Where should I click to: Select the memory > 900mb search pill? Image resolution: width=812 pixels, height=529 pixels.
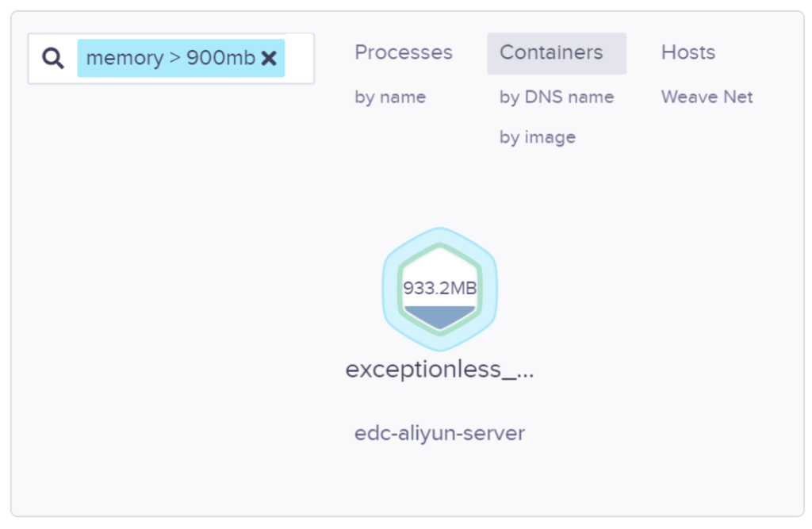[x=181, y=58]
